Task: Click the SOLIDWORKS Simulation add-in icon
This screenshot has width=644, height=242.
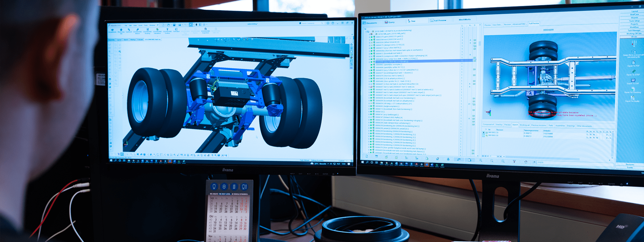Action: pyautogui.click(x=157, y=31)
